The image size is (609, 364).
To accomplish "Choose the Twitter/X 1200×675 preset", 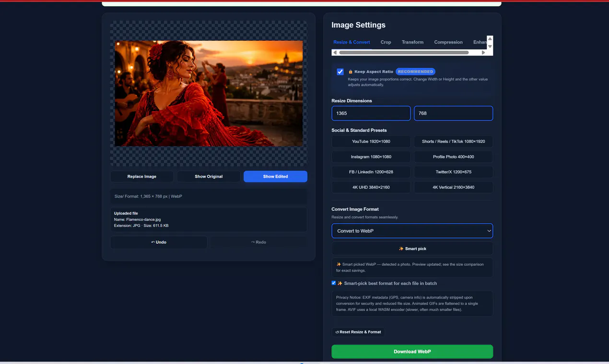I will click(453, 172).
